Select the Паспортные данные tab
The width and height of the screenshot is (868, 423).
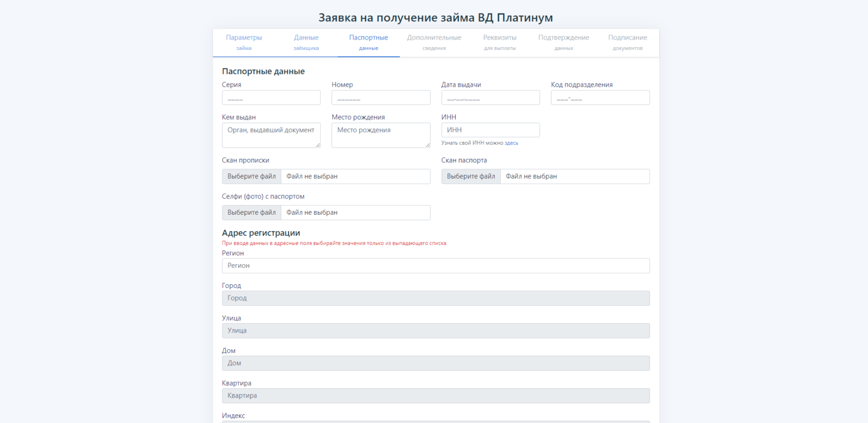pos(368,42)
